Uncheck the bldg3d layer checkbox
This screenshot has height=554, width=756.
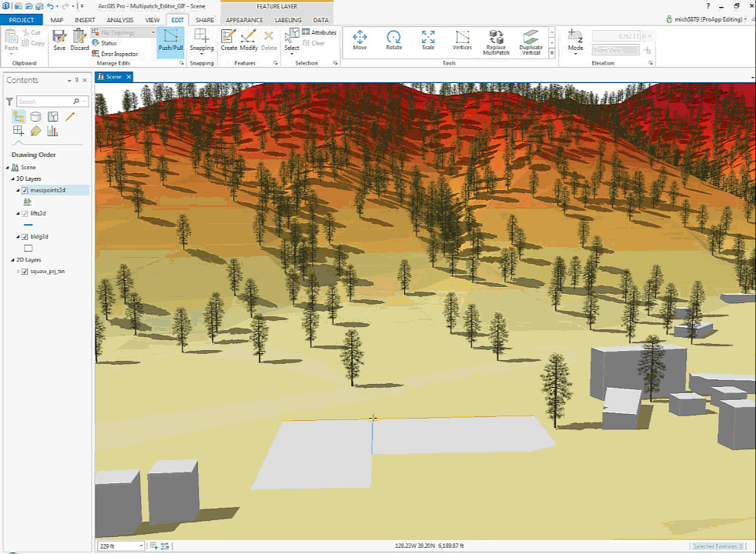[25, 237]
